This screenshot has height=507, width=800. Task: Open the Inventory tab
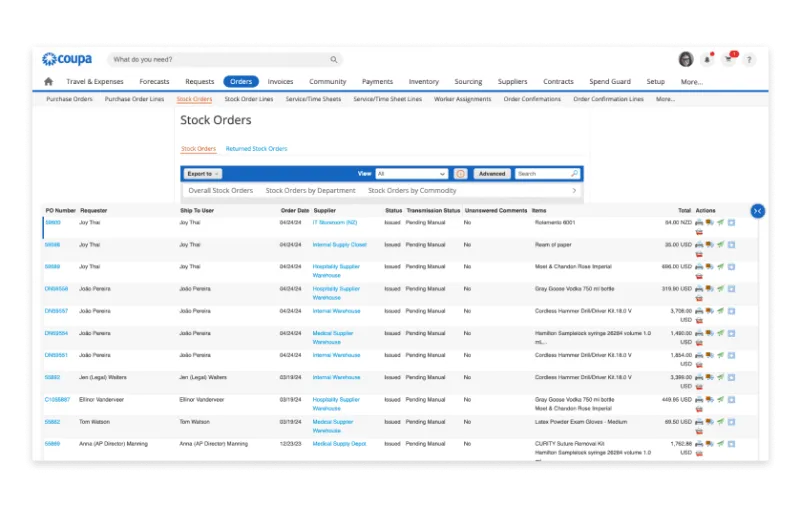coord(423,82)
